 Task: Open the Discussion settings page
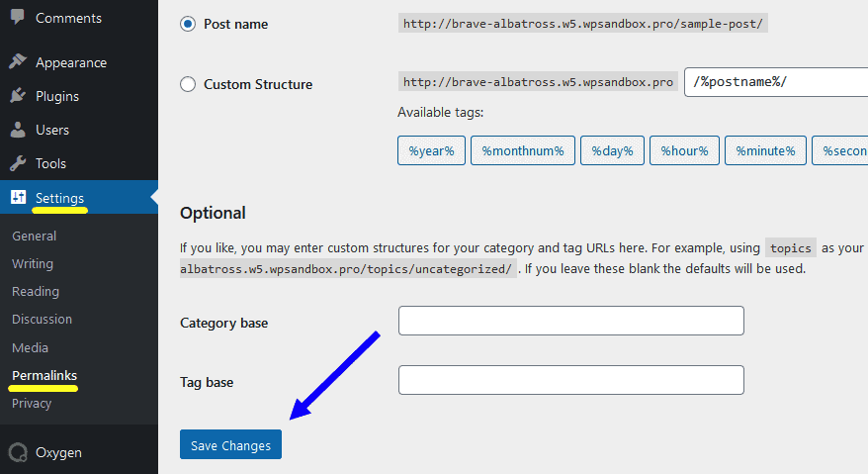(x=42, y=319)
